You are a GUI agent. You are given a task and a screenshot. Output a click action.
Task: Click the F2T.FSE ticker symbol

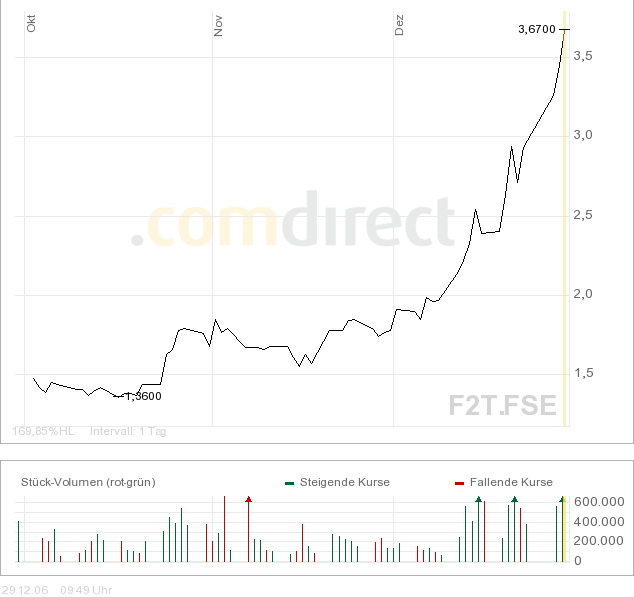tap(502, 405)
